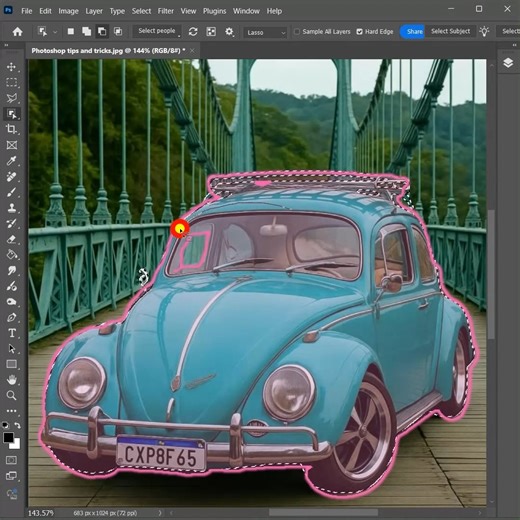Select the Clone Stamp tool
Viewport: 520px width, 520px height.
coord(11,208)
